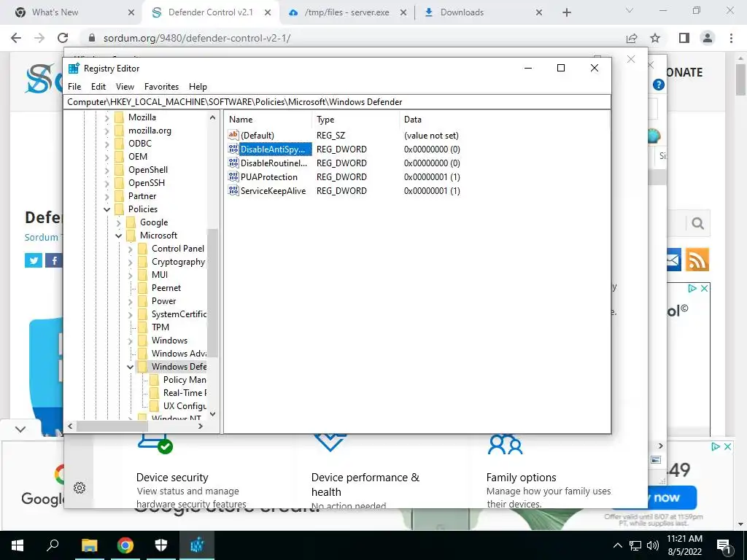This screenshot has height=560, width=747.
Task: Open the Chrome profile avatar
Action: [x=708, y=38]
